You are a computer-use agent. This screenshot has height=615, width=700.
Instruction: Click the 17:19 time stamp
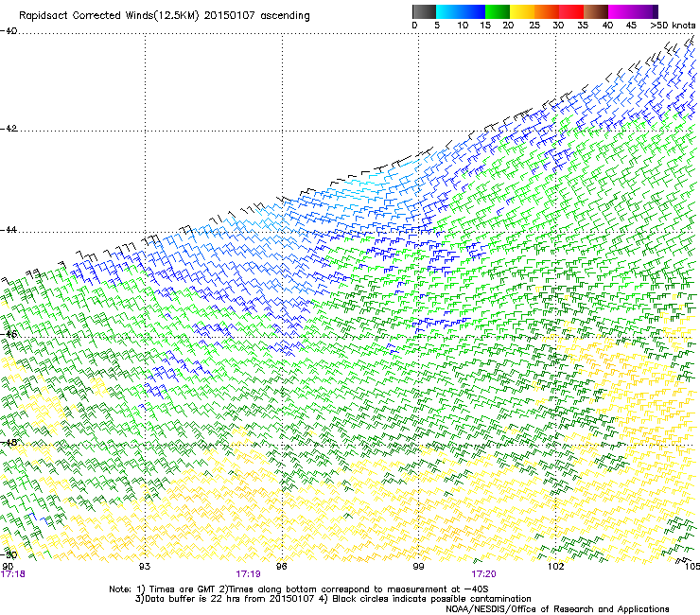[248, 574]
